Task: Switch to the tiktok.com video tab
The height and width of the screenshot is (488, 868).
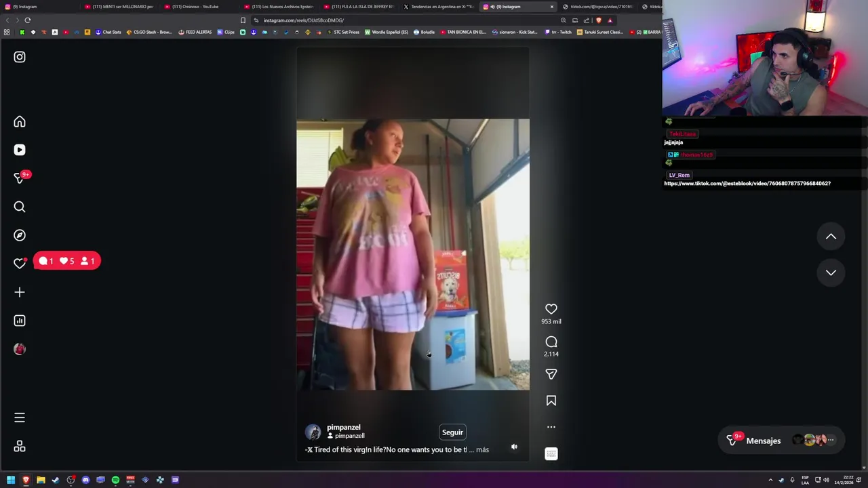Action: (x=599, y=7)
